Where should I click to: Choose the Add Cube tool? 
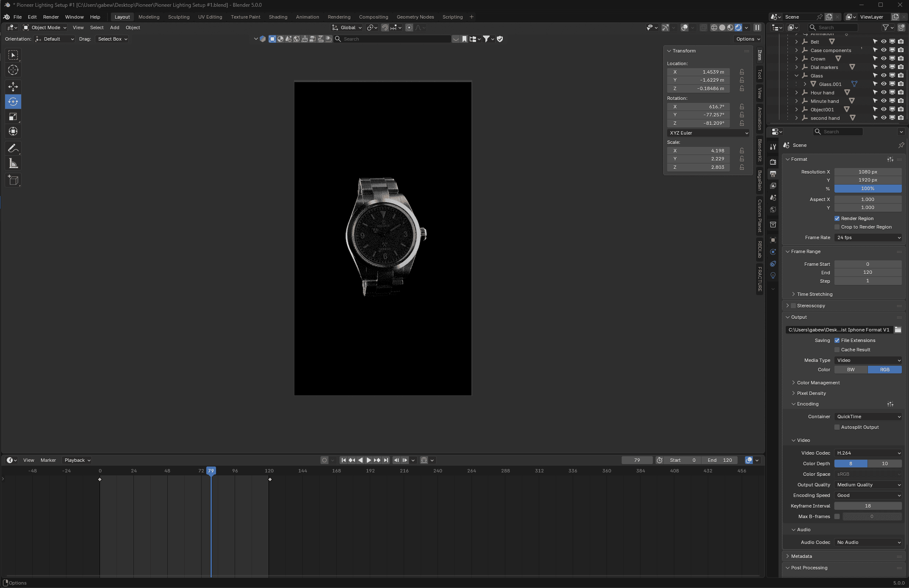(13, 180)
